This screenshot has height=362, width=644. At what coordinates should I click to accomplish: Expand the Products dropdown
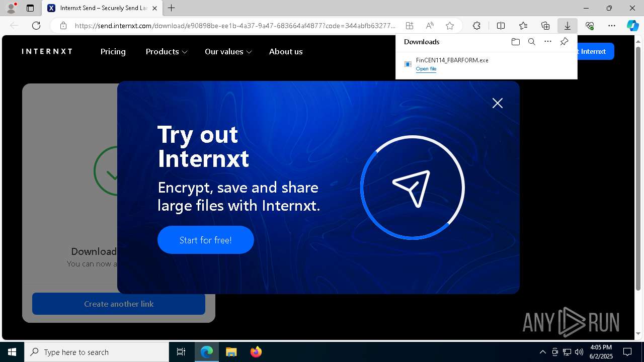tap(167, 51)
